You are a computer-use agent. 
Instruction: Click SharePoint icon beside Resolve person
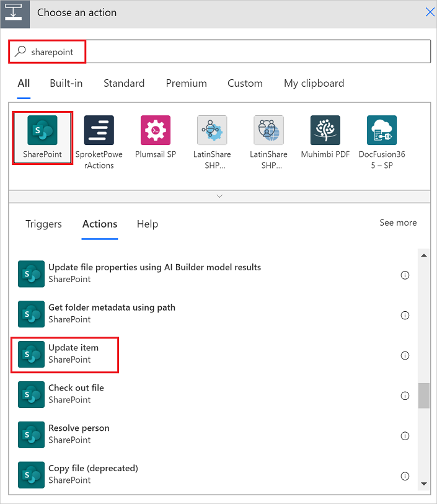[31, 435]
